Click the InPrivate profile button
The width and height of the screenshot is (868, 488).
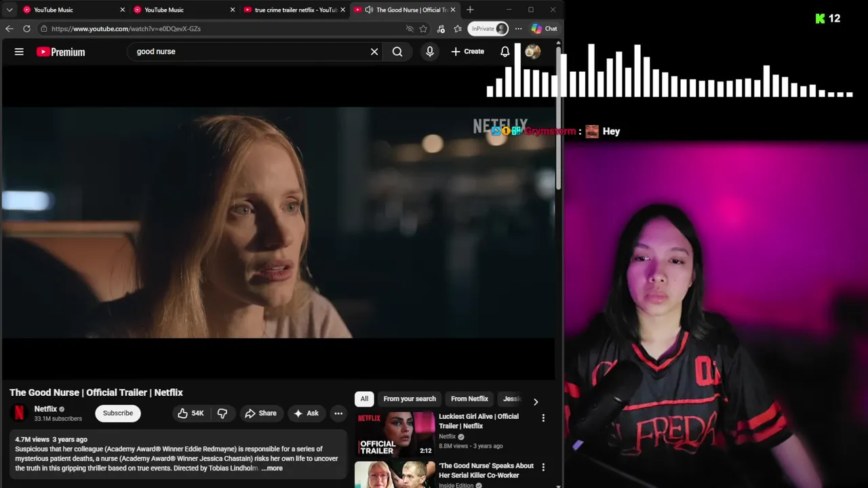[488, 28]
